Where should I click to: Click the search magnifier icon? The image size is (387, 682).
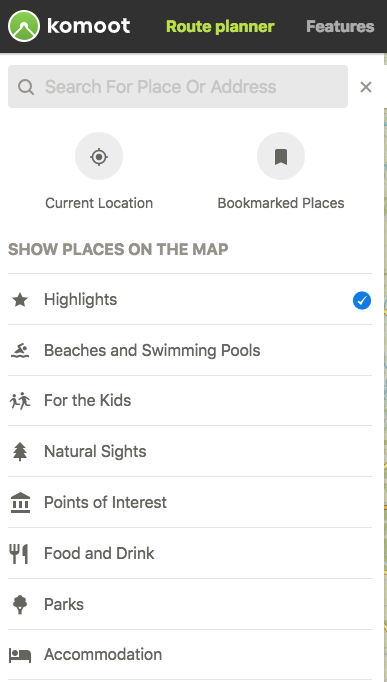tap(26, 87)
